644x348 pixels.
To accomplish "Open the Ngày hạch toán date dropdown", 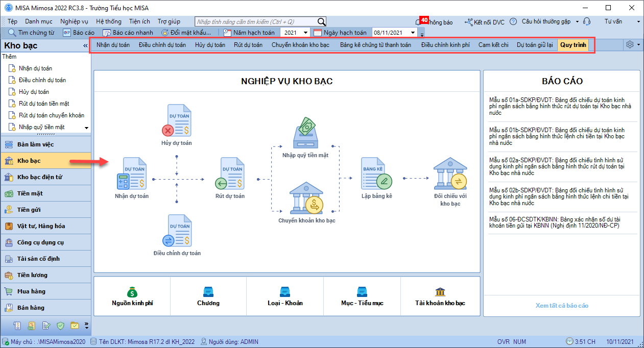I will pyautogui.click(x=413, y=33).
